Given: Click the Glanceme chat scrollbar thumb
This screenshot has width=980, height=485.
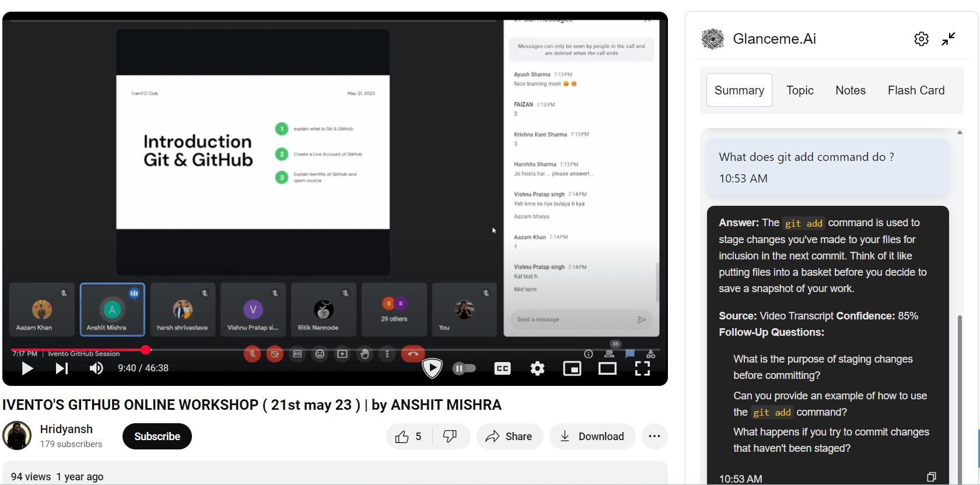Looking at the screenshot, I should [960, 399].
